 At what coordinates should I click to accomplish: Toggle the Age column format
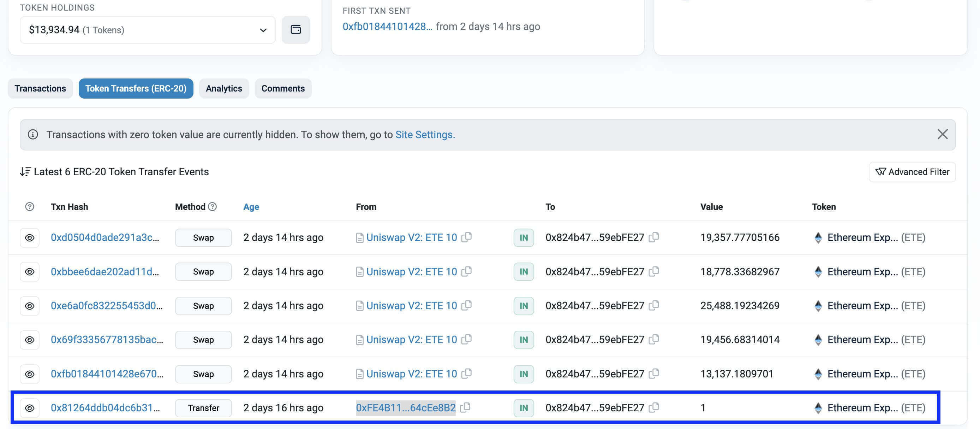[x=251, y=207]
